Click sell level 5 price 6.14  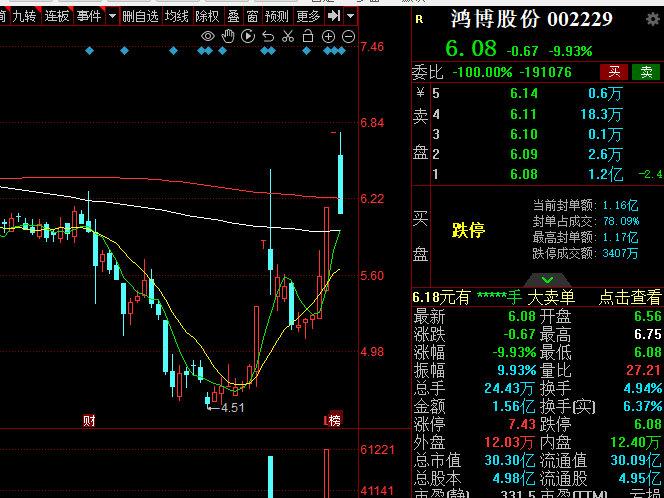click(x=523, y=93)
